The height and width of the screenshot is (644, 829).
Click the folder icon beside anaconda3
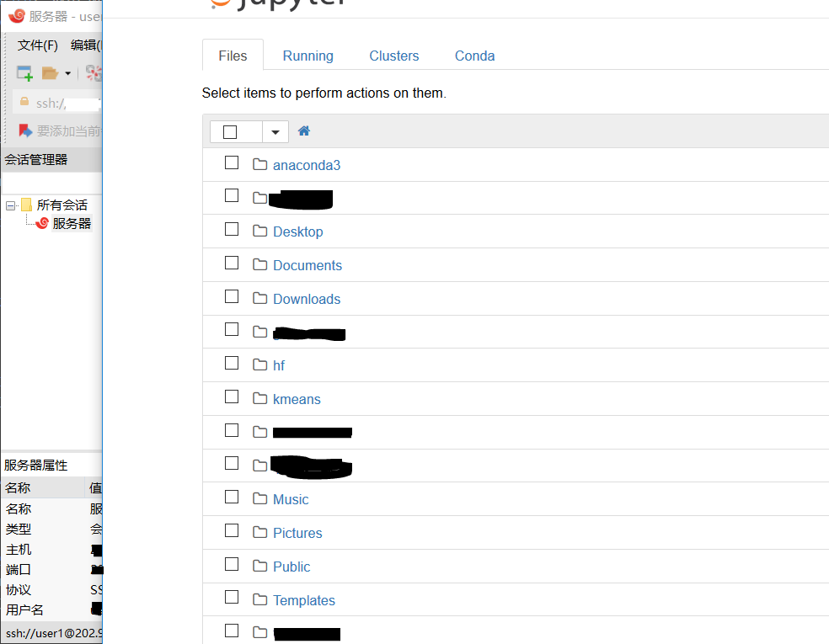259,164
